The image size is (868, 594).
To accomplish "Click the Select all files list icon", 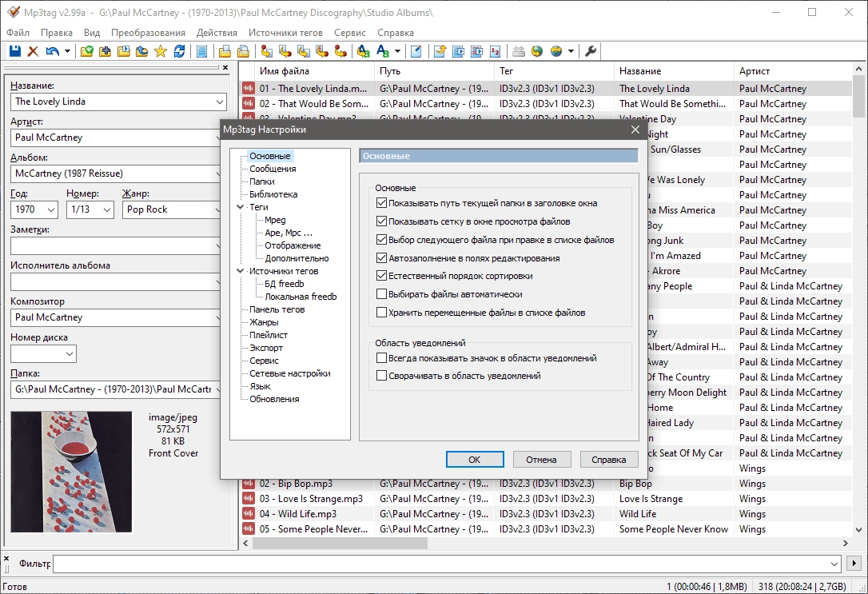I will pyautogui.click(x=202, y=51).
